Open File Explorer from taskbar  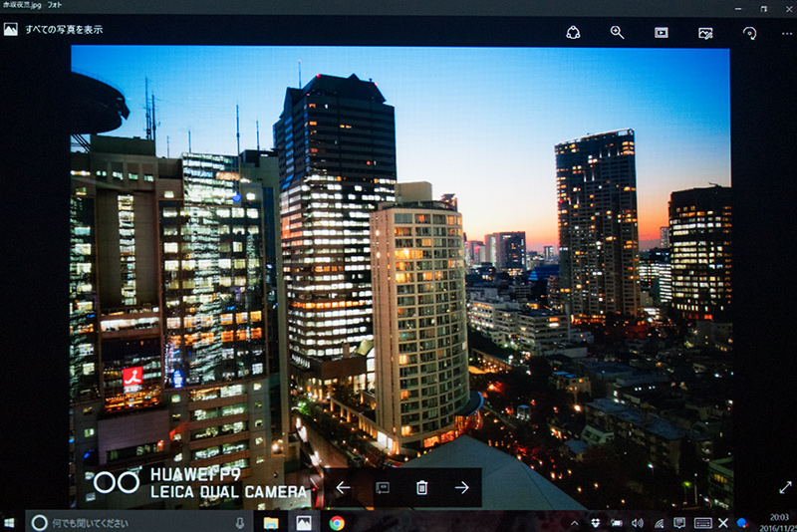[x=271, y=523]
